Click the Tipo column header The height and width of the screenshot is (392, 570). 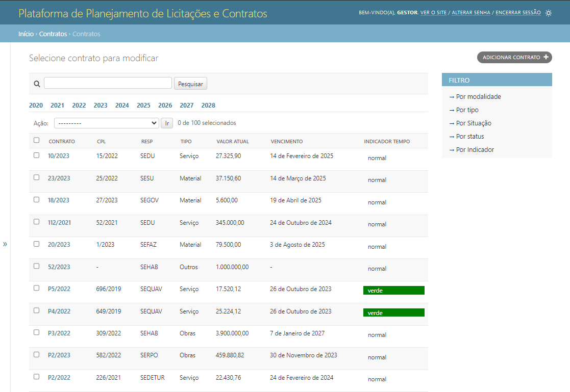click(186, 141)
